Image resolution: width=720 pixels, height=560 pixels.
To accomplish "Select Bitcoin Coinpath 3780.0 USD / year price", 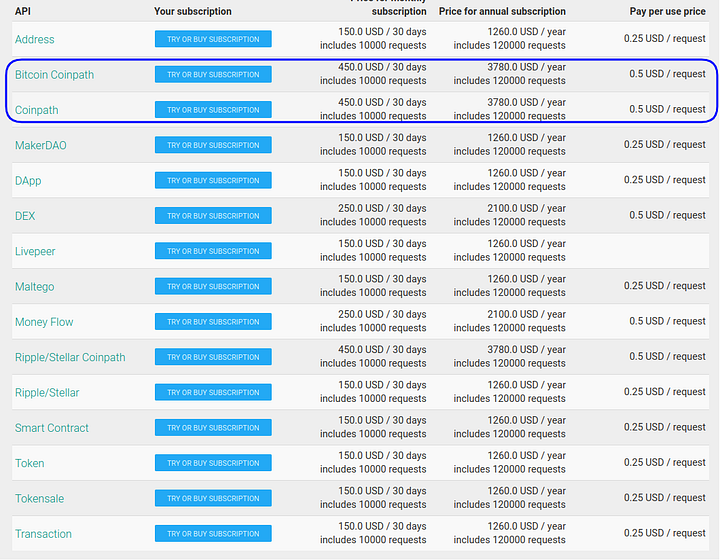I will click(x=527, y=67).
